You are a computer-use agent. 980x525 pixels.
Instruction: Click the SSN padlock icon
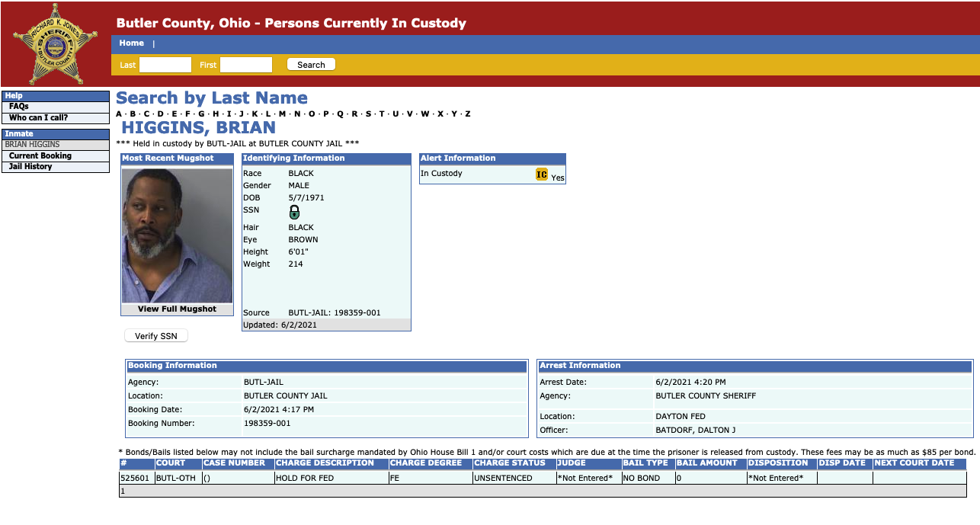pyautogui.click(x=294, y=213)
